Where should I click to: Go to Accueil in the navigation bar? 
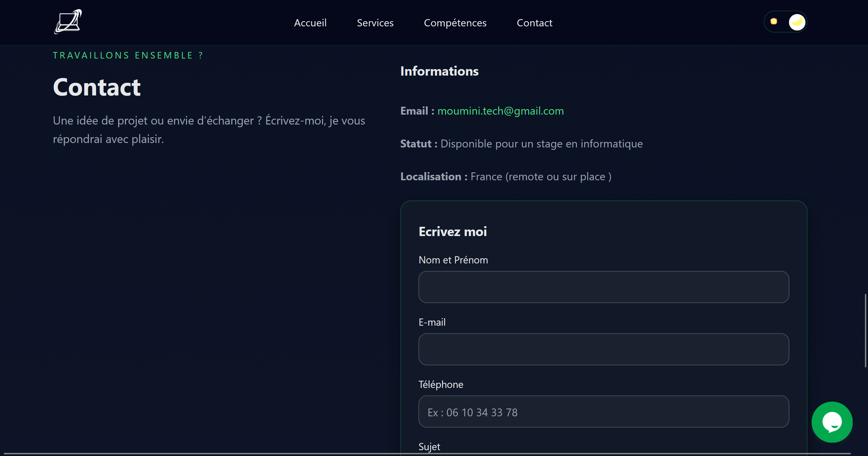tap(310, 23)
